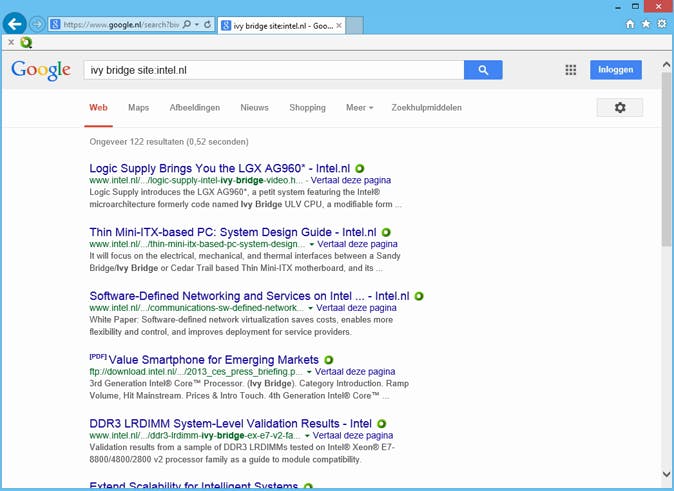Open 'Logic Supply Brings You the LGX AG960' result
The image size is (674, 491).
pyautogui.click(x=220, y=168)
